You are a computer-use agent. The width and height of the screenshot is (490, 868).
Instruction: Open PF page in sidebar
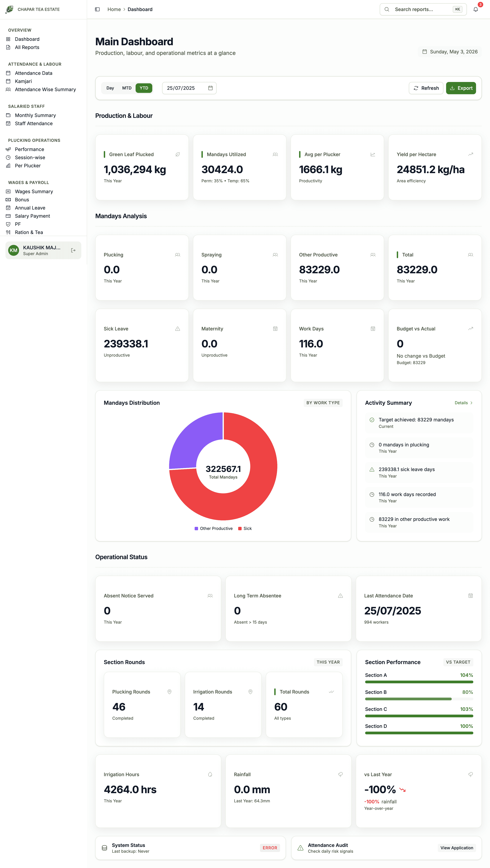coord(18,224)
